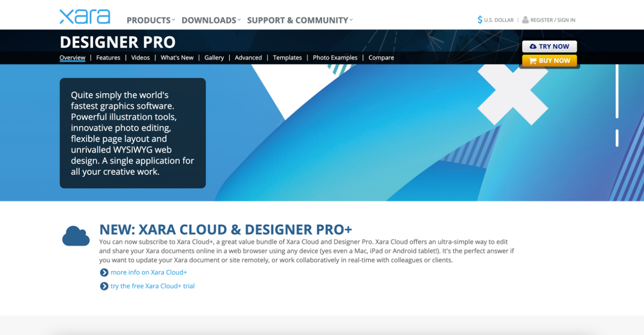644x335 pixels.
Task: Click the hero description text box
Action: click(133, 133)
